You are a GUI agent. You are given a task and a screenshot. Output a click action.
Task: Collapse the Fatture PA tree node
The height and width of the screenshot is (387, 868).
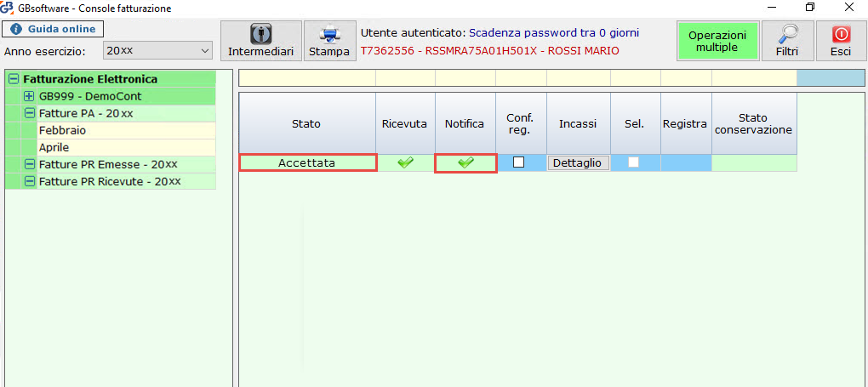point(29,113)
